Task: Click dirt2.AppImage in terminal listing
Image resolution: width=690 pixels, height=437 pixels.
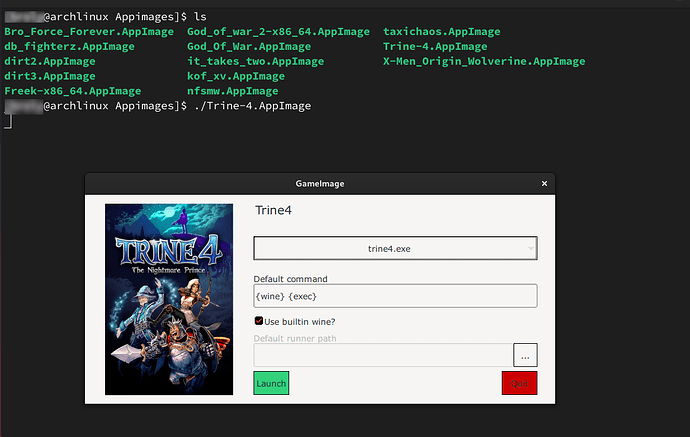Action: pos(50,61)
